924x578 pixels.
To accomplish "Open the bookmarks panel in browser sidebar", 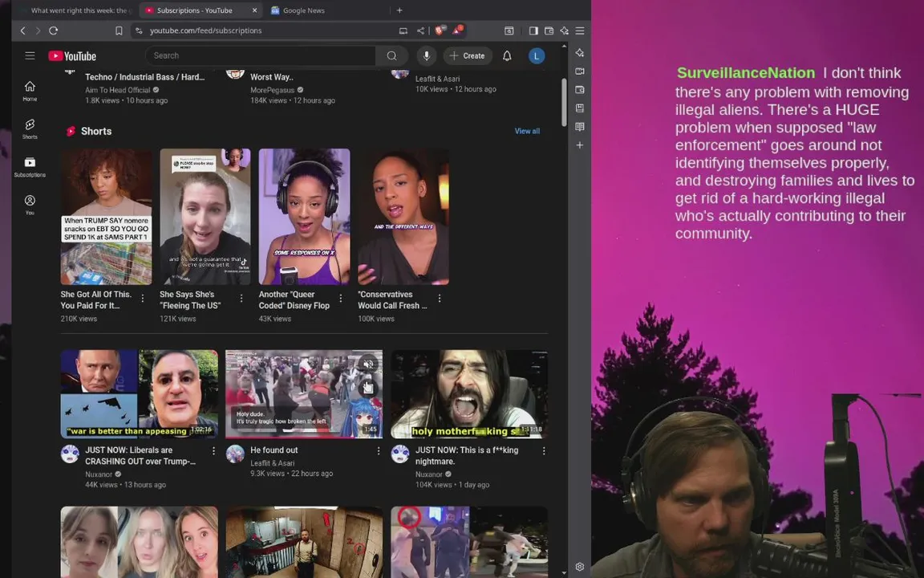I will tap(580, 108).
